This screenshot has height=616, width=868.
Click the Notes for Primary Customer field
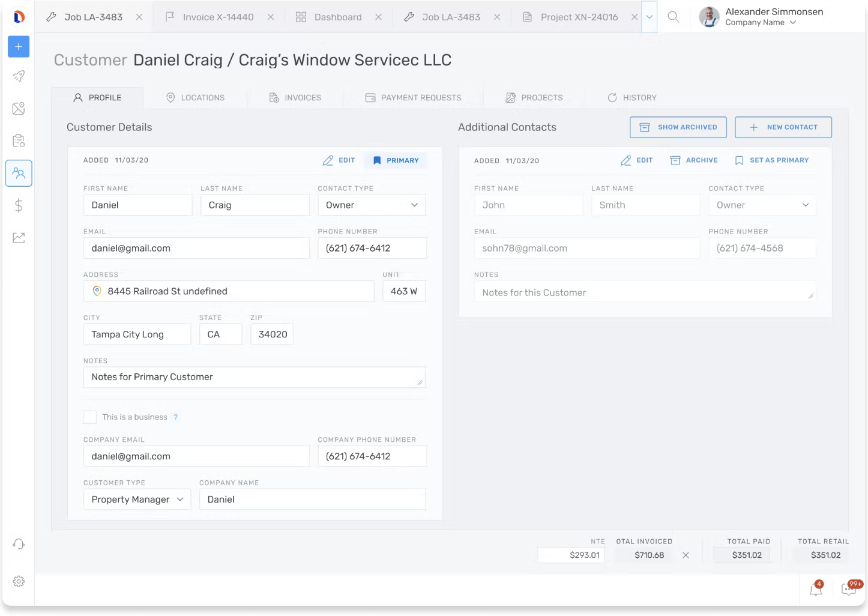(255, 377)
